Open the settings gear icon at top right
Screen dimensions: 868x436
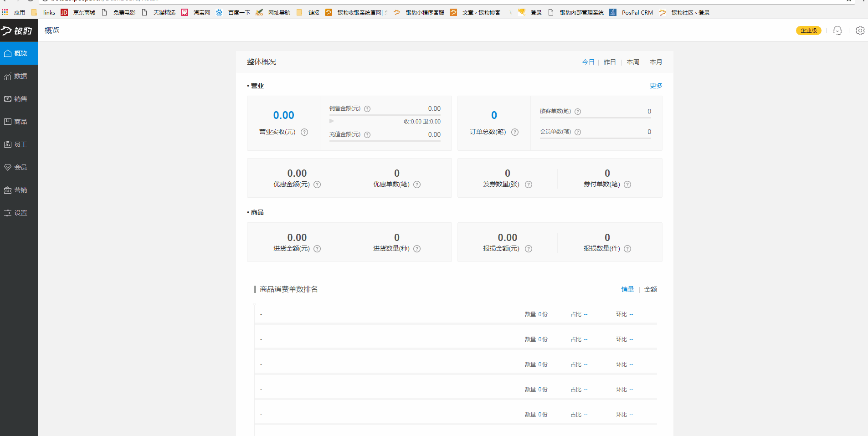(860, 31)
